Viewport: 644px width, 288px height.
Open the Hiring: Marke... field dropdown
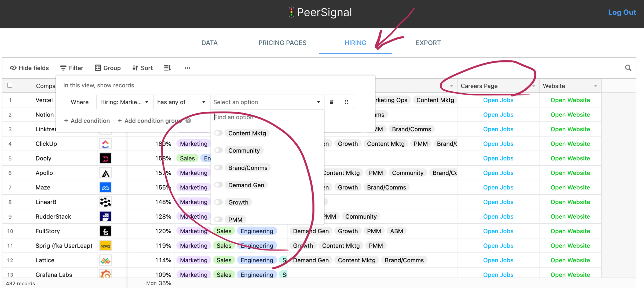(125, 102)
